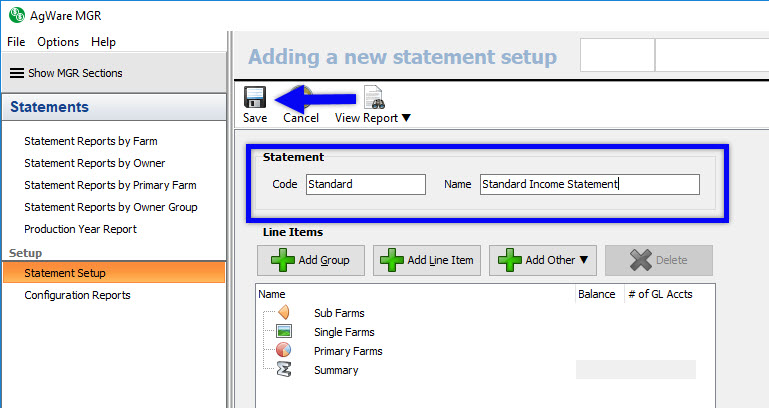The width and height of the screenshot is (769, 408).
Task: Click the Single Farms landscape icon
Action: (x=284, y=332)
